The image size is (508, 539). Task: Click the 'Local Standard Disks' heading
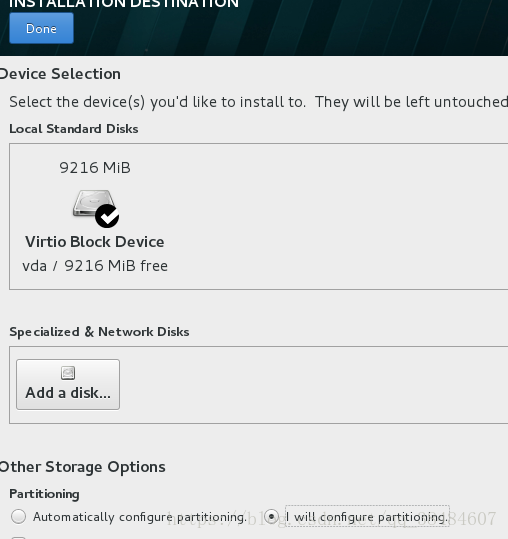(x=74, y=129)
